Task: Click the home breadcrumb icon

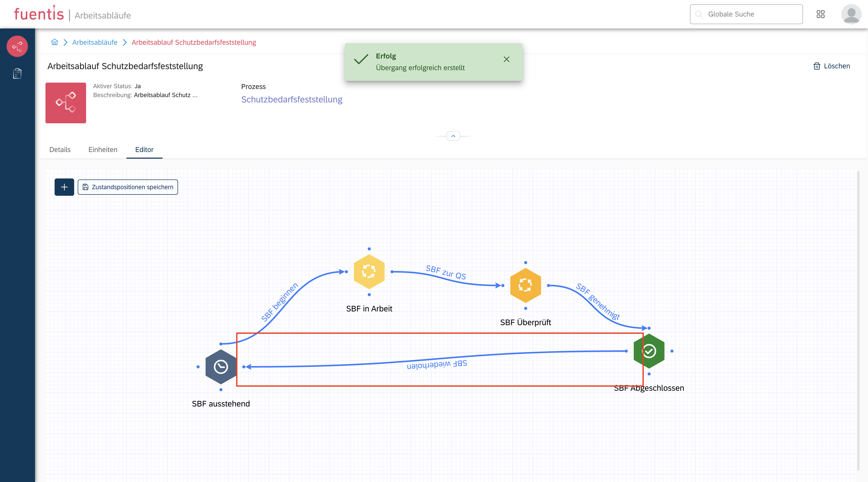Action: 55,42
